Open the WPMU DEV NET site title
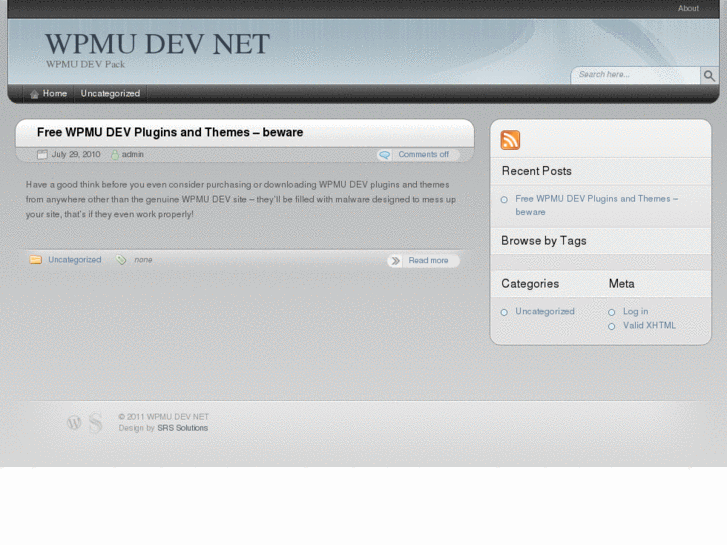Screen dimensions: 727x545 click(x=157, y=44)
